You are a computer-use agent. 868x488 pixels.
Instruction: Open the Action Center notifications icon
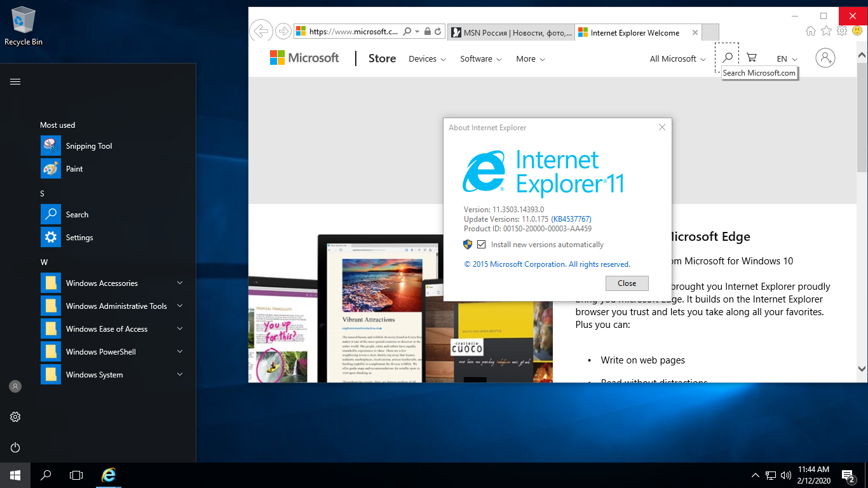(848, 475)
